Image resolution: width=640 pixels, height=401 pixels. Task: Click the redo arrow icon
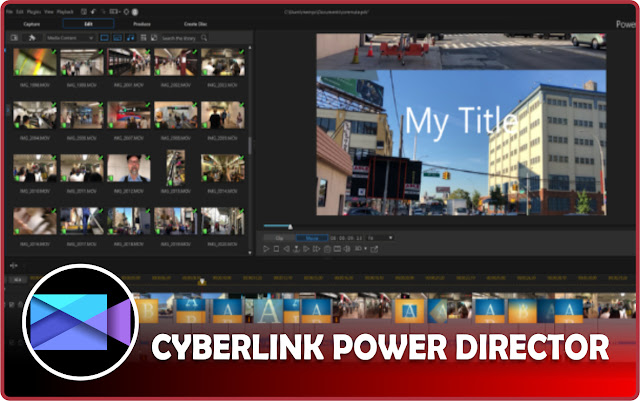(x=103, y=12)
